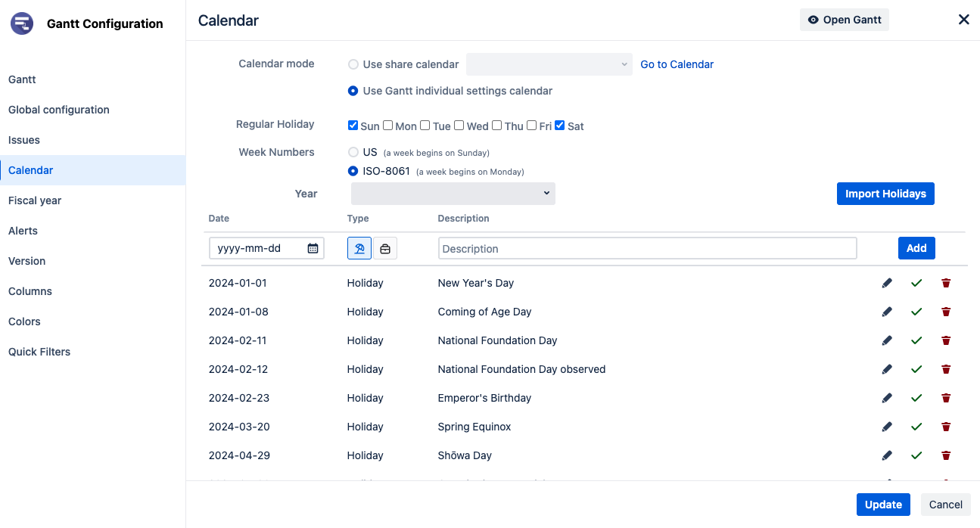Follow the Go to Calendar link
Image resolution: width=980 pixels, height=528 pixels.
coord(677,64)
